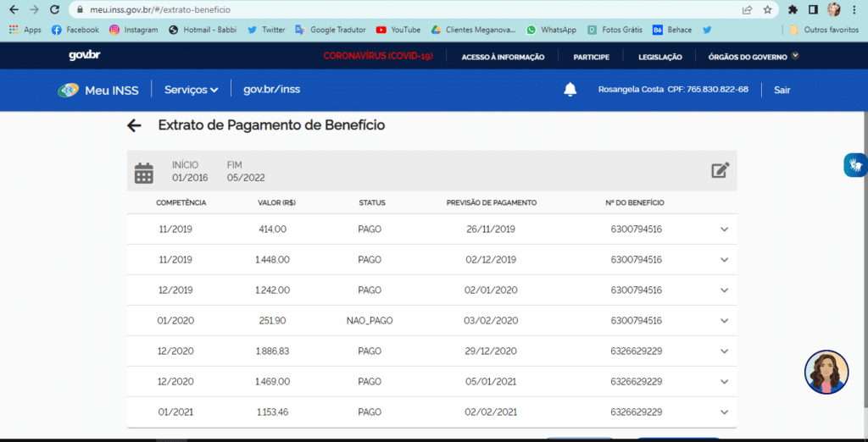868x442 pixels.
Task: Click the Meu INSS logo
Action: pos(98,90)
